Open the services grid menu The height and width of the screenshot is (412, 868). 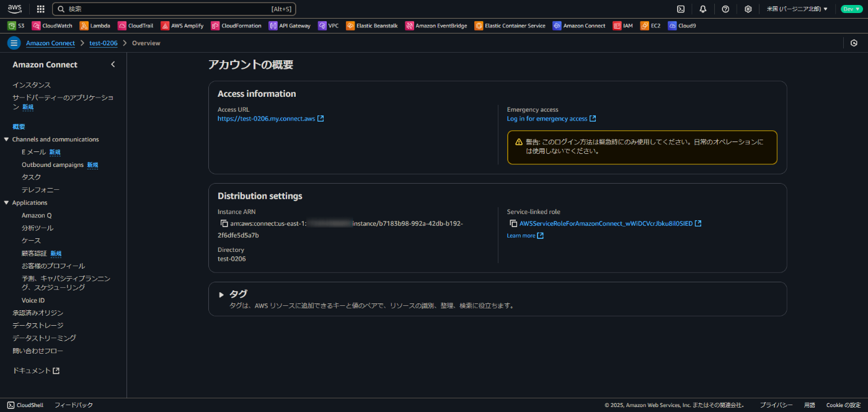[40, 9]
